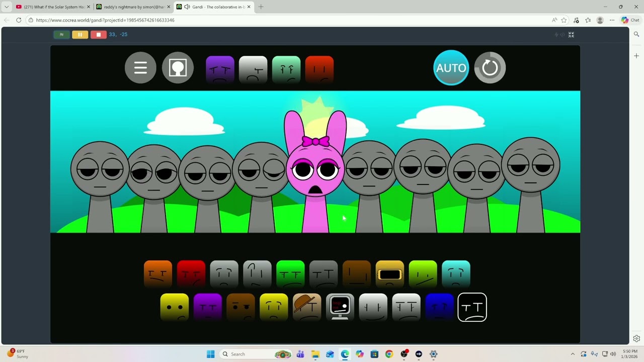Select the red face icon in top row
The height and width of the screenshot is (362, 644).
pyautogui.click(x=319, y=70)
